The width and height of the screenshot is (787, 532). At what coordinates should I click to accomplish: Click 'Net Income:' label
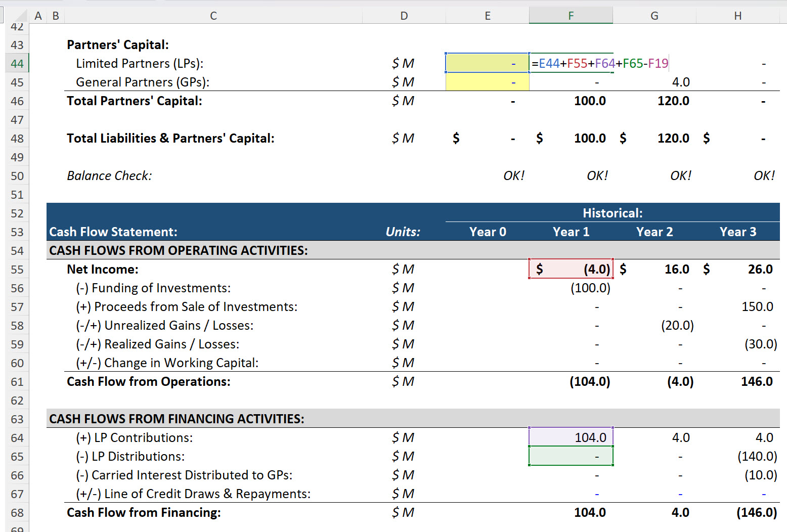(103, 269)
